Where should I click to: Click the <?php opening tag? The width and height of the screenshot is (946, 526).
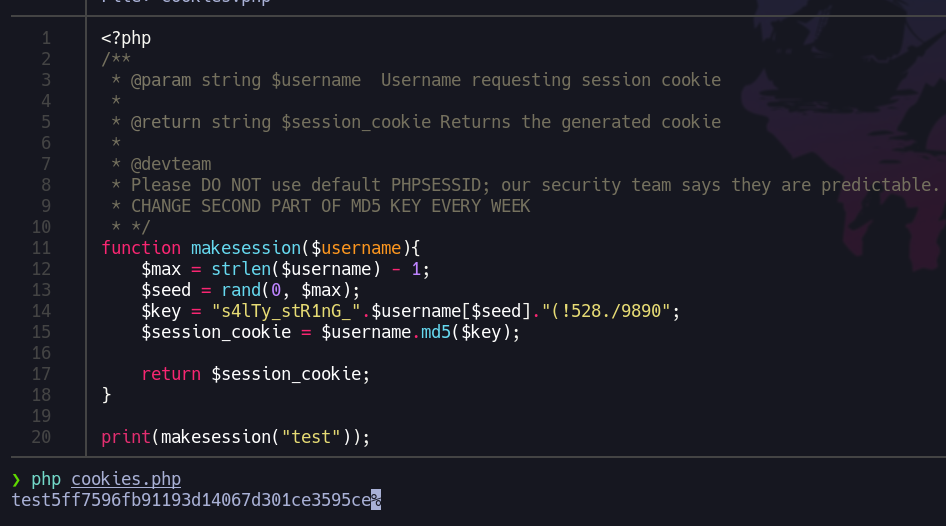126,39
